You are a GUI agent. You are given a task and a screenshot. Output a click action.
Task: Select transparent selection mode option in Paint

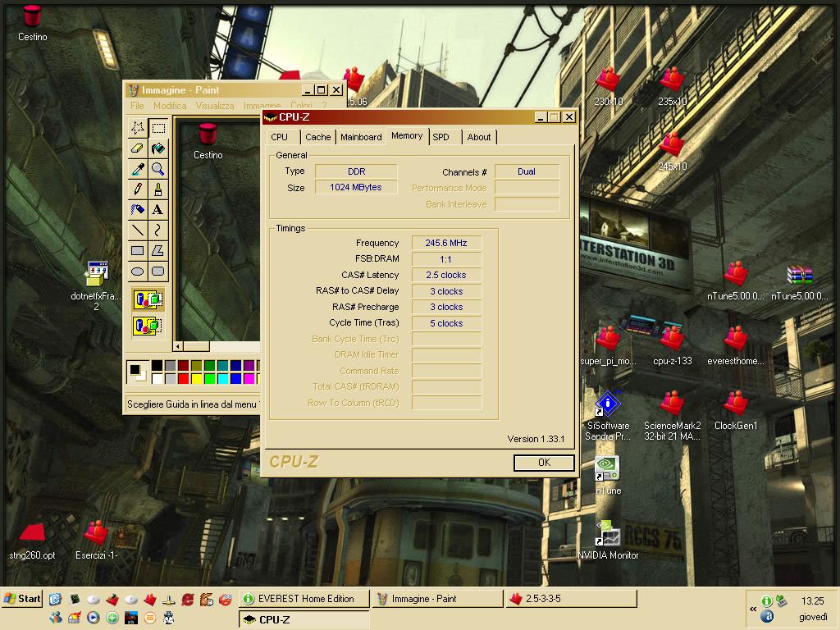(148, 325)
